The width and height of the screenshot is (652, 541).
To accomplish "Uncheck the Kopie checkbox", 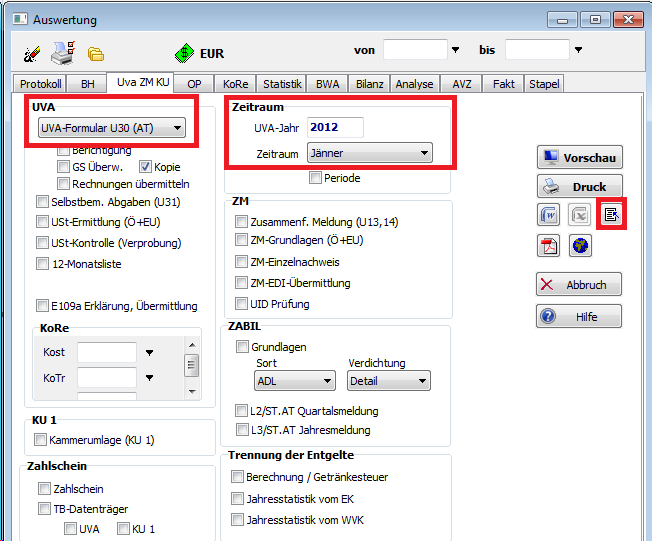I will point(145,167).
